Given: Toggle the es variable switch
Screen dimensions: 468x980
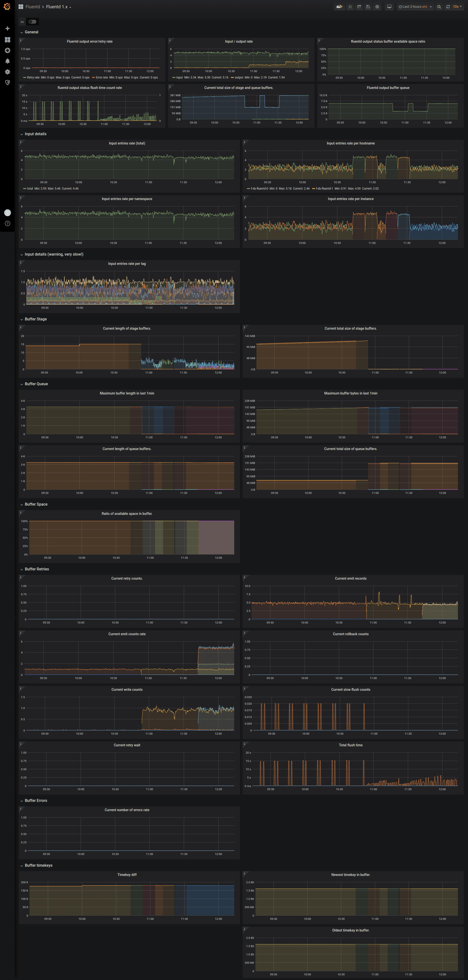Looking at the screenshot, I should pos(32,22).
